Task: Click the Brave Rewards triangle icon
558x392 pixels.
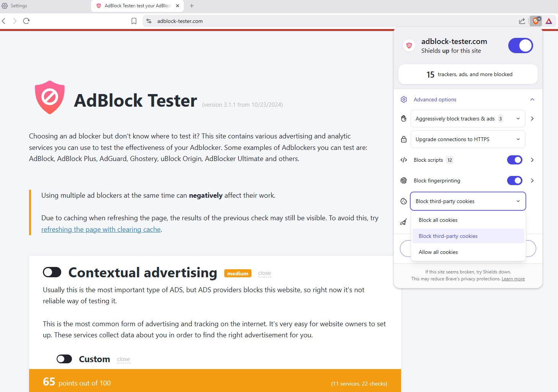Action: [x=549, y=21]
